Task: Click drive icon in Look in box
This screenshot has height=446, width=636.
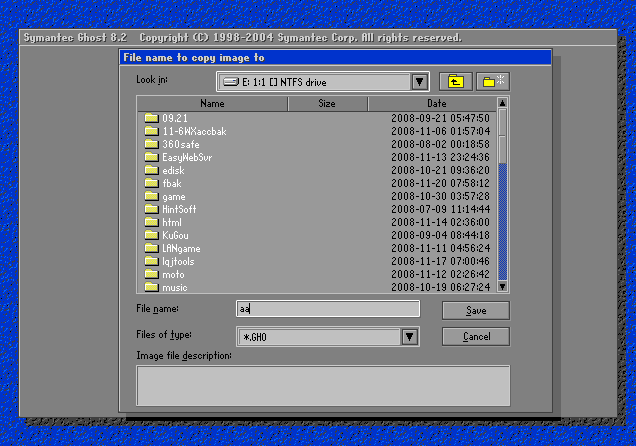Action: click(x=231, y=82)
